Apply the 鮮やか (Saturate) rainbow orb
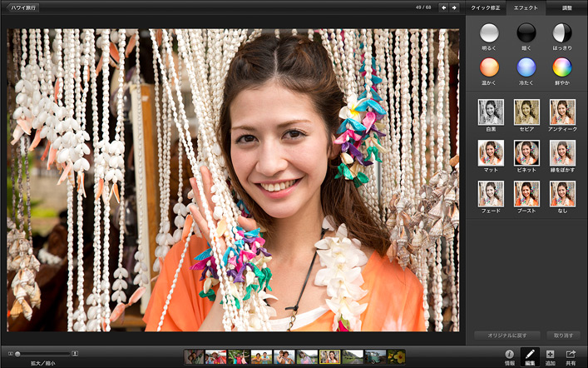 [562, 67]
